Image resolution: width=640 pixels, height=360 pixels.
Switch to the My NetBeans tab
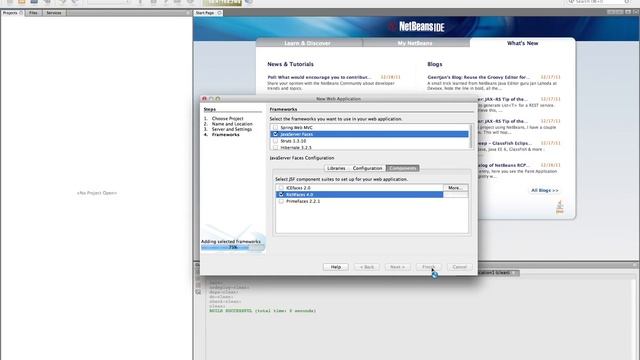415,43
